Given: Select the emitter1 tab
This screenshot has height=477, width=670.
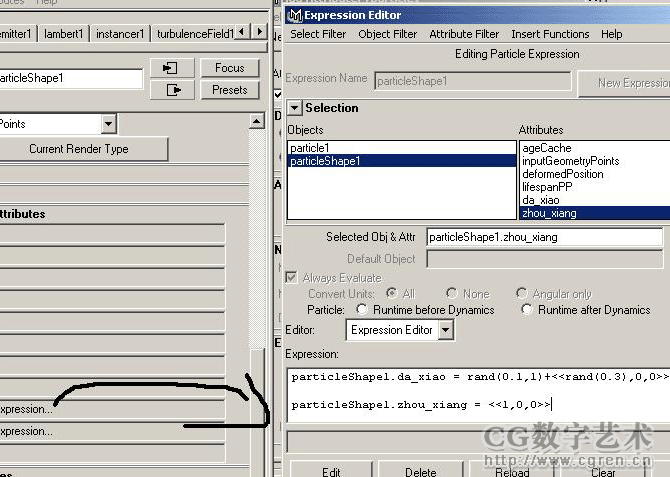Looking at the screenshot, I should pyautogui.click(x=16, y=34).
